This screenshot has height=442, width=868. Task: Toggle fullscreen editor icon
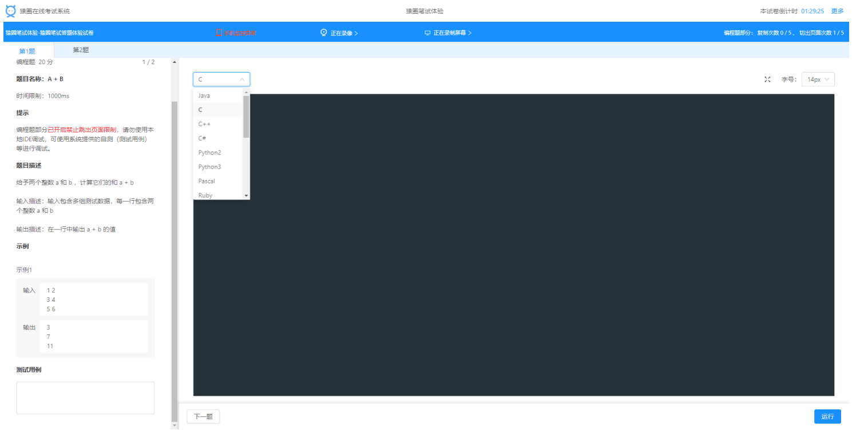click(768, 79)
